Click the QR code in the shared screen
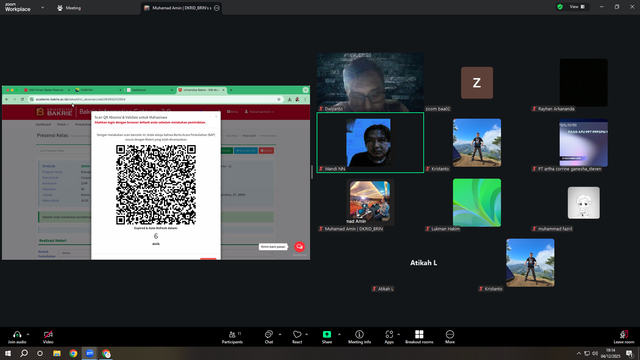640x360 pixels. pyautogui.click(x=156, y=185)
